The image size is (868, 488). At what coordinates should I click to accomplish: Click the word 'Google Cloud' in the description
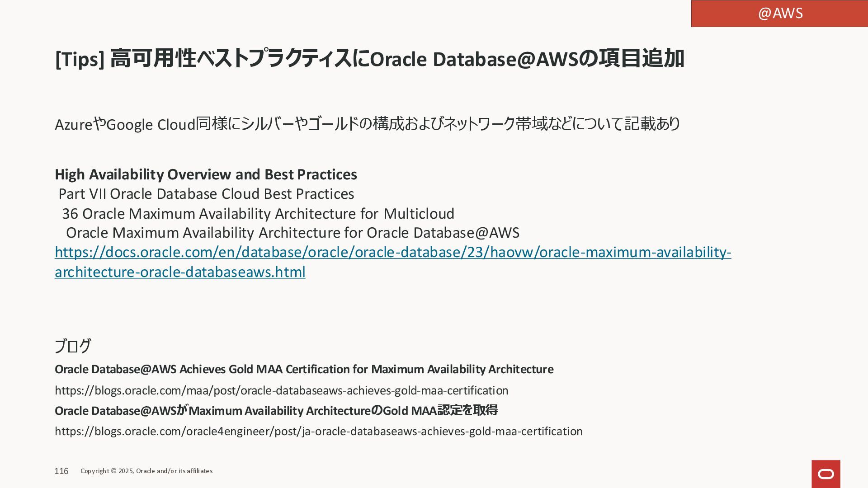coord(150,125)
